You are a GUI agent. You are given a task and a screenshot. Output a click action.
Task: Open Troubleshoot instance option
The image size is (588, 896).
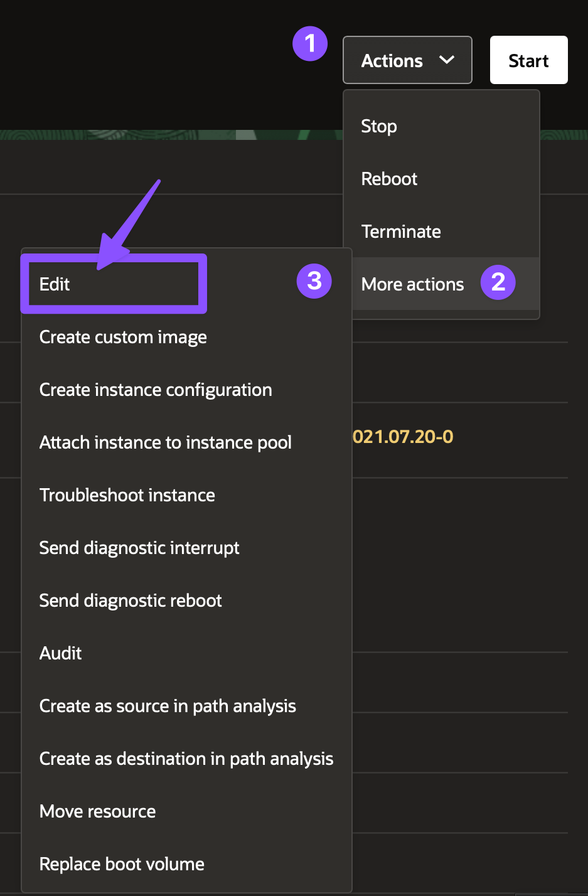coord(186,495)
